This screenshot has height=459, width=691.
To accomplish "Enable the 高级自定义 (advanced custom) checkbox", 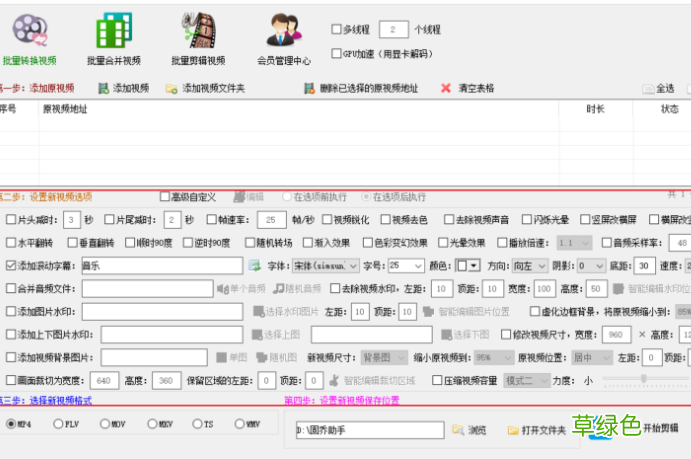I will pyautogui.click(x=166, y=197).
